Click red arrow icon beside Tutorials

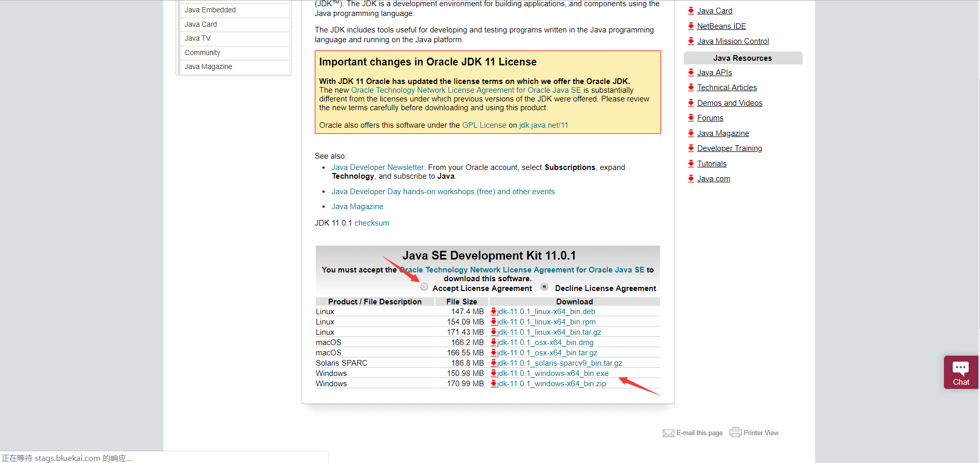pos(691,164)
